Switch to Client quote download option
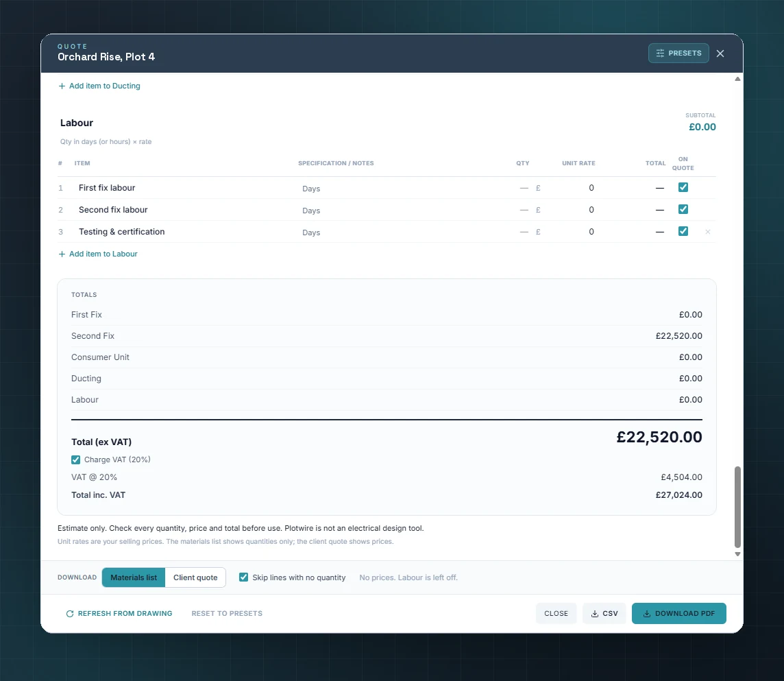The height and width of the screenshot is (681, 784). (x=195, y=577)
